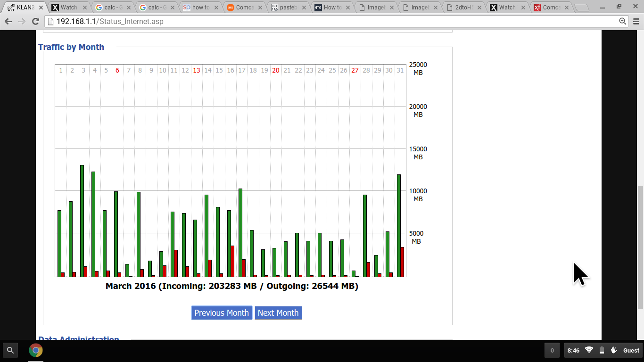Click the accessibility hand icon in the tray
This screenshot has height=362, width=644.
coord(614,350)
